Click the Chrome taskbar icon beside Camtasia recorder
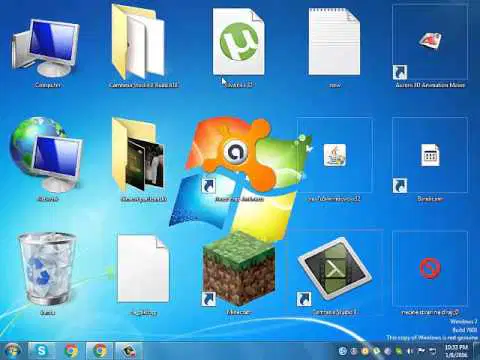This screenshot has width=480, height=360. [100, 351]
